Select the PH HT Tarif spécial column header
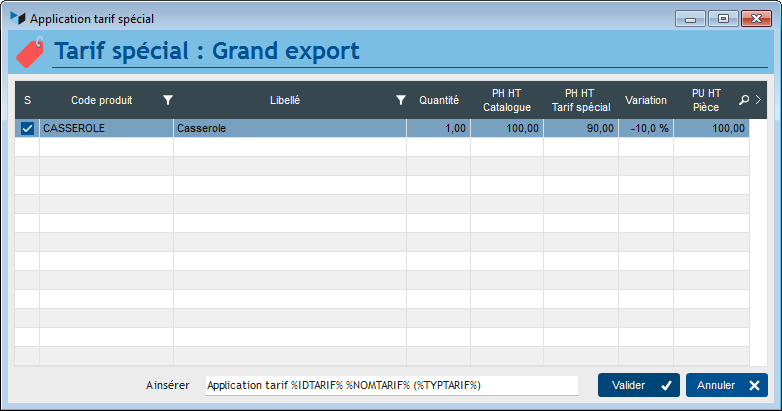The width and height of the screenshot is (782, 411). click(580, 100)
